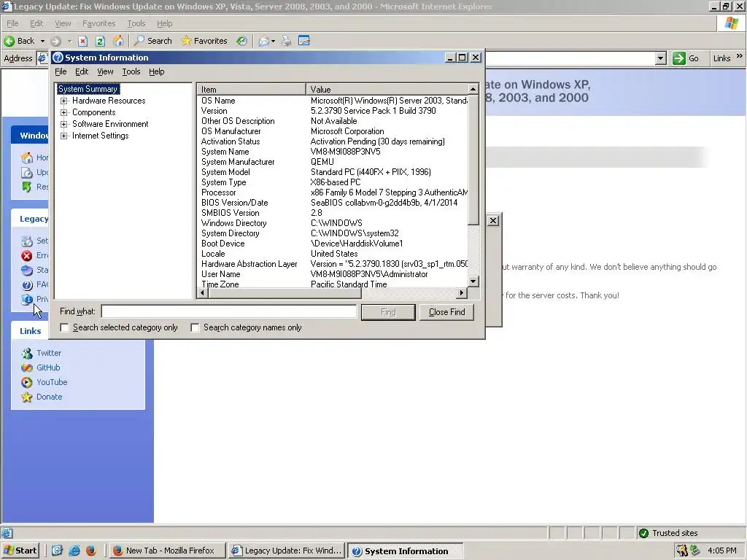Viewport: 747px width, 560px height.
Task: Switch to Legacy Update IE taskbar button
Action: (x=286, y=551)
